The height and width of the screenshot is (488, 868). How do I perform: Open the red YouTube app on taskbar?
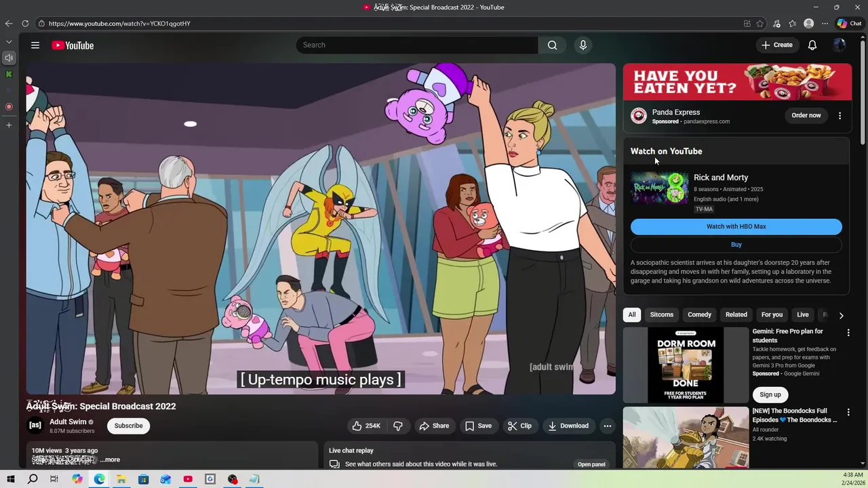tap(188, 479)
